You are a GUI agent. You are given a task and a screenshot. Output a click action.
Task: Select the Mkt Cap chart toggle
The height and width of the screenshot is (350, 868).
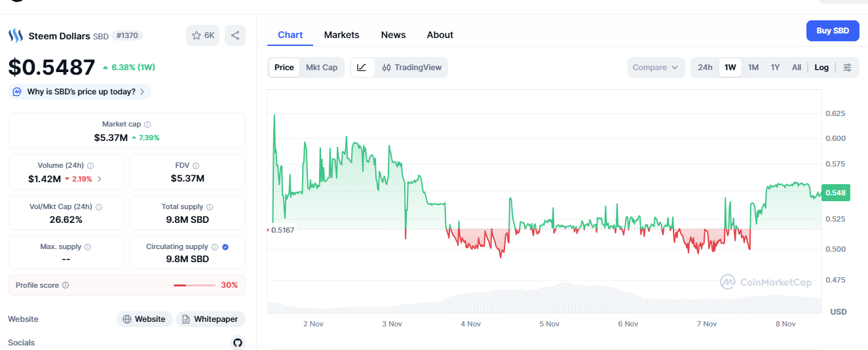point(322,68)
